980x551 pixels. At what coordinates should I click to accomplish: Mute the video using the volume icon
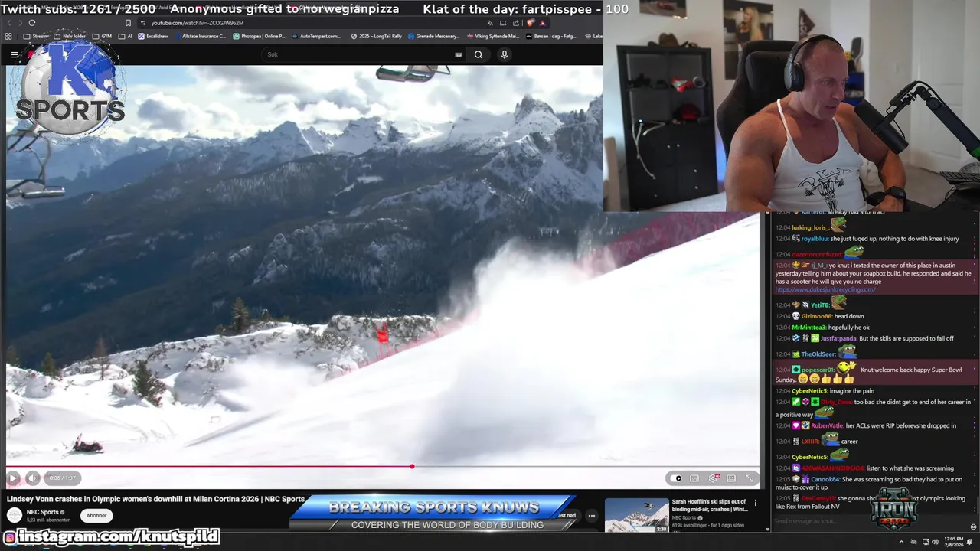pyautogui.click(x=32, y=478)
